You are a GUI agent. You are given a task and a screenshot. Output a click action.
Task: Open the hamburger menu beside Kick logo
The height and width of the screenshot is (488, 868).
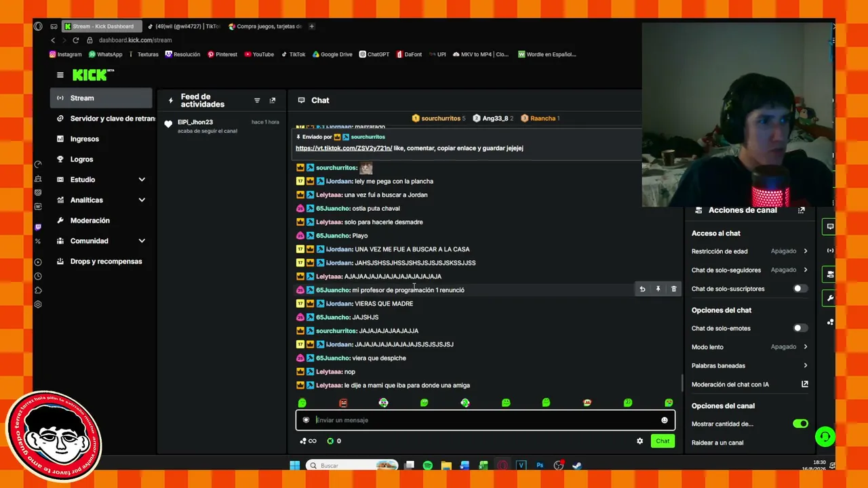point(60,75)
